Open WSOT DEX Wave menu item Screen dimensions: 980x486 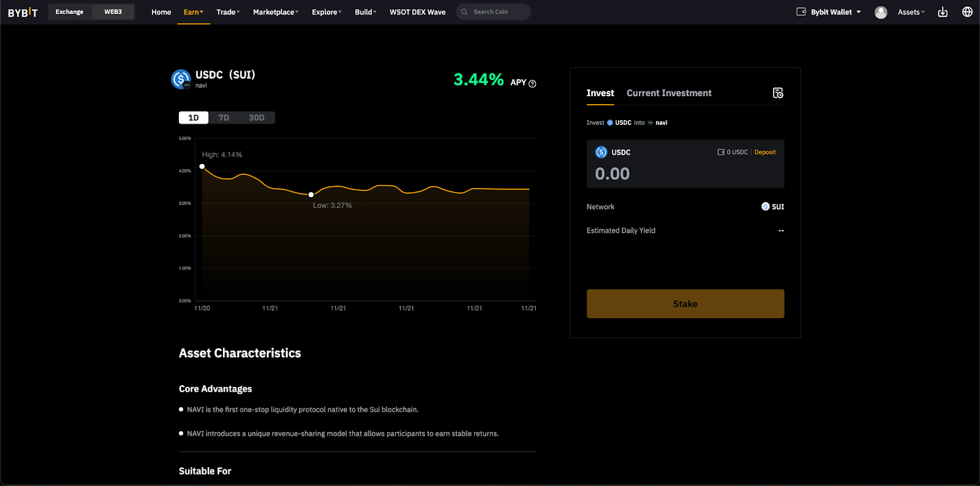(x=418, y=12)
